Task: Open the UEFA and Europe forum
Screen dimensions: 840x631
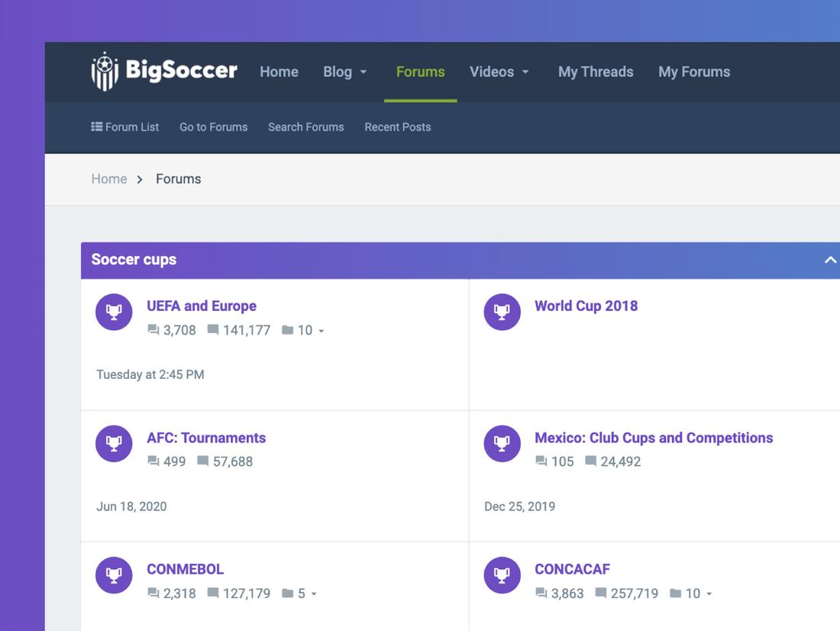Action: click(x=201, y=306)
